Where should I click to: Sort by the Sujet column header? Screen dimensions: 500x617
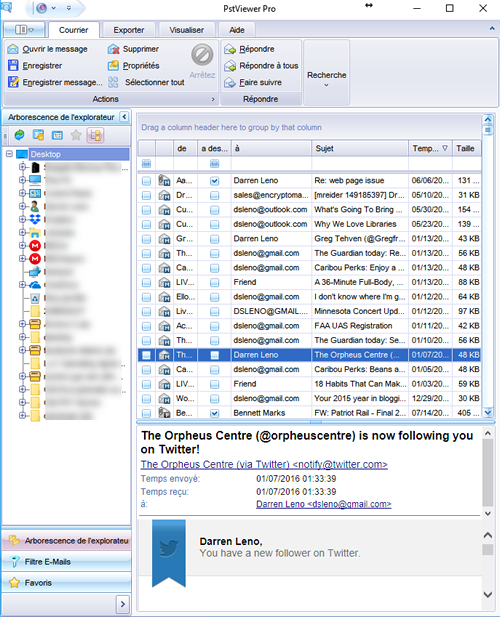coord(360,148)
